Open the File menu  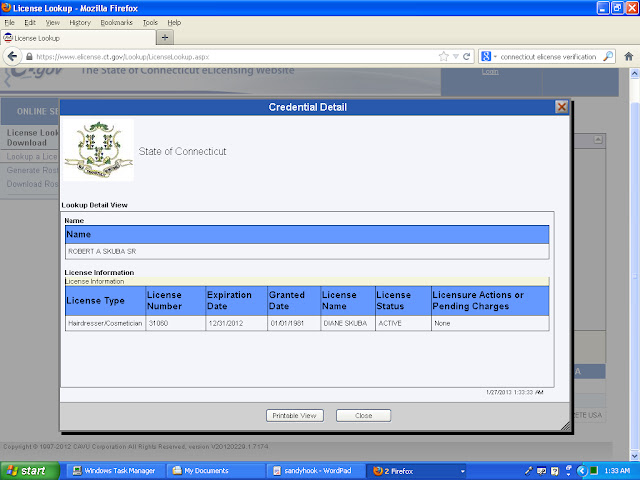[x=9, y=22]
